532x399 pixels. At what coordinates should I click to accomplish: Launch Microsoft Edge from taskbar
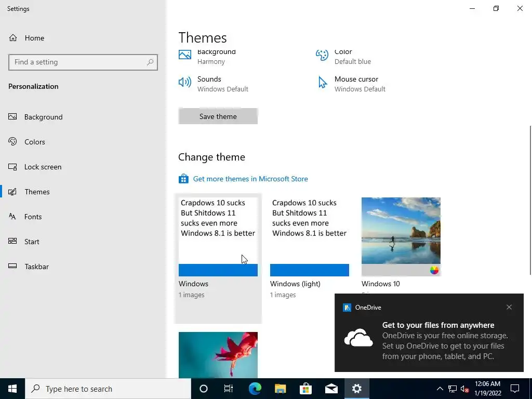click(x=255, y=389)
